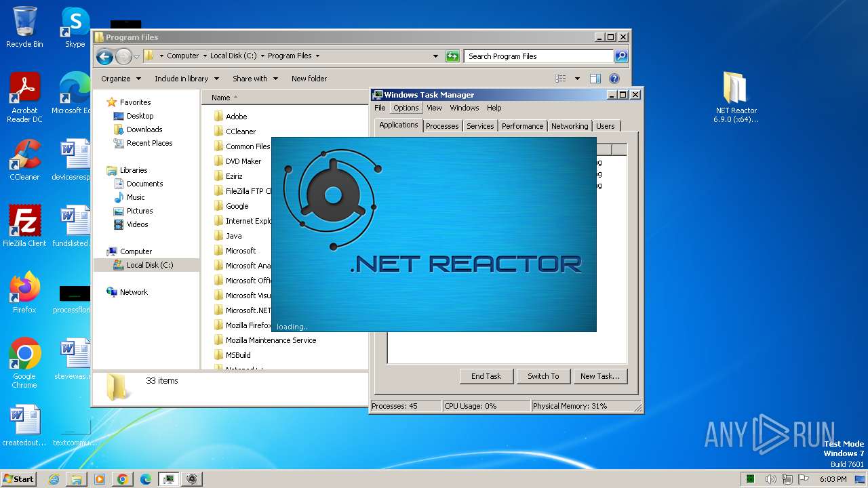Open Chrome from the taskbar
Screen dimensions: 868x488
(x=123, y=479)
